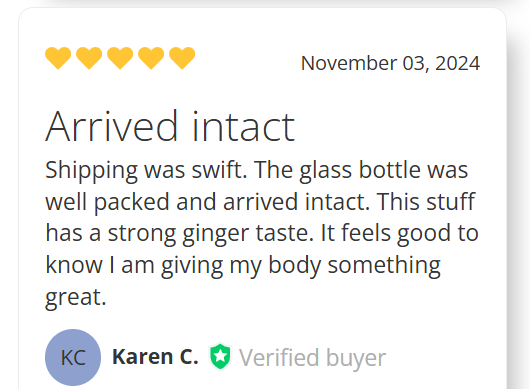
Task: Click the first yellow heart rating icon
Action: click(x=58, y=58)
